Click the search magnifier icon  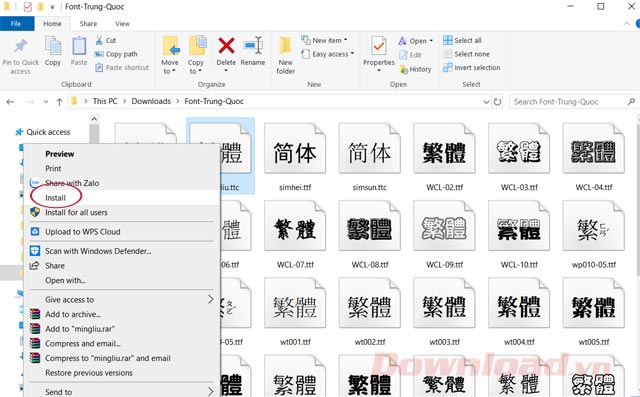pos(631,102)
